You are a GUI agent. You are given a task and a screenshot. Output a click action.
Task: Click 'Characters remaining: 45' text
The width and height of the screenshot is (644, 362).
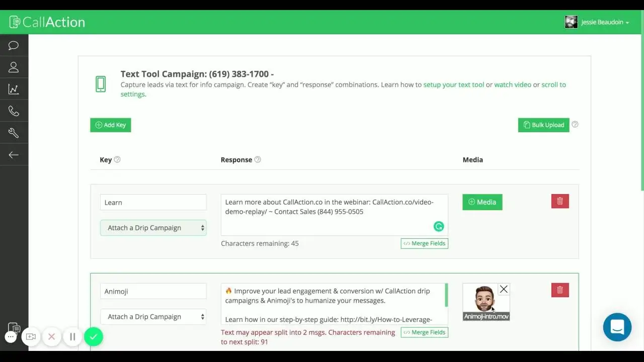[260, 243]
